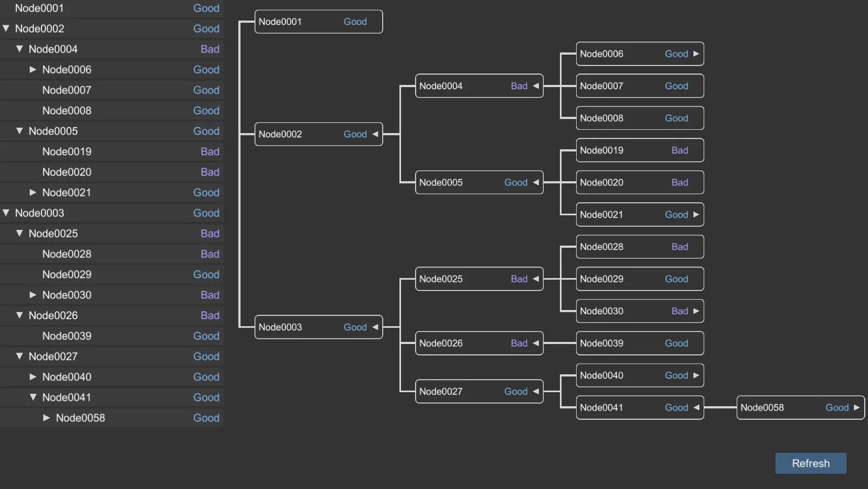This screenshot has width=868, height=489.
Task: Collapse arrow on graph box Node0041
Action: [x=696, y=408]
